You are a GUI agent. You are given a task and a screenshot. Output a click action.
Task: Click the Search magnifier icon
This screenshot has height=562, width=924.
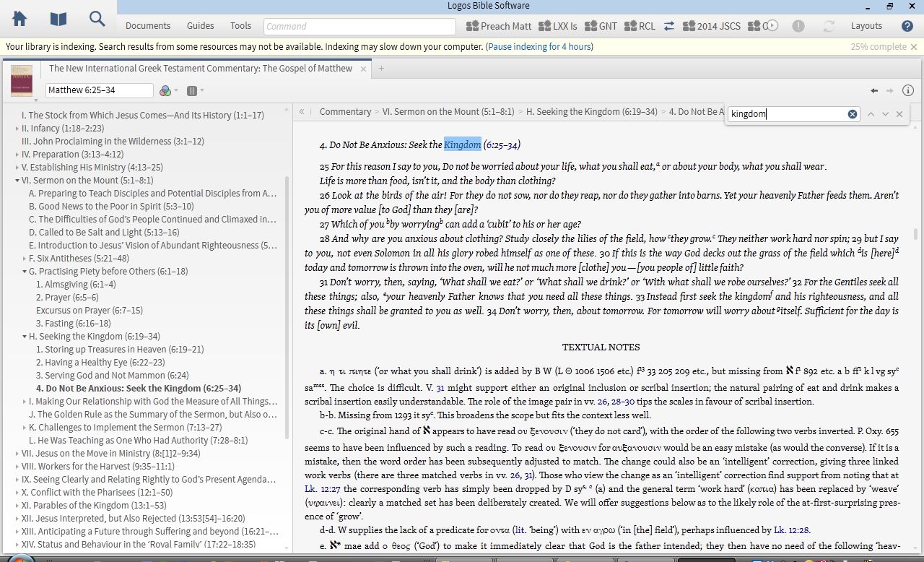[97, 19]
